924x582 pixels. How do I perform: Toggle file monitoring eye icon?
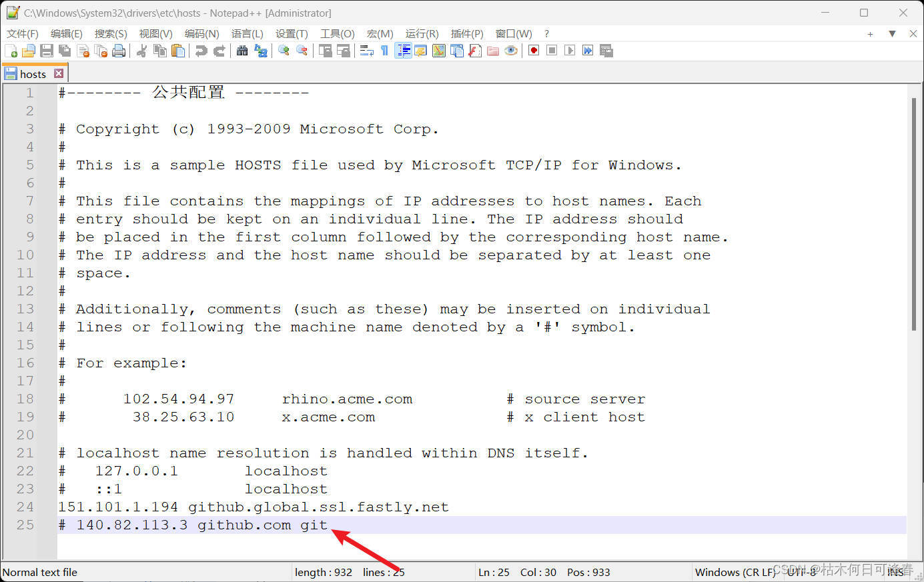[511, 51]
